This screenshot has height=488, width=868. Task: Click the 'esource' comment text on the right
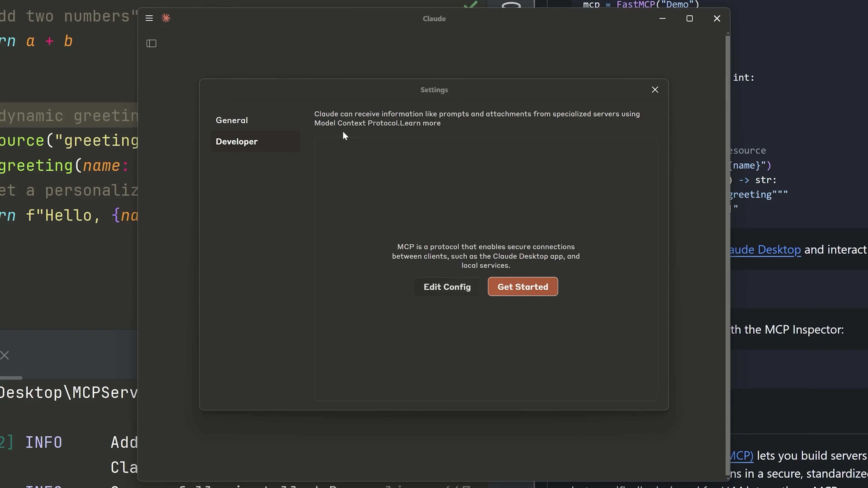point(748,150)
